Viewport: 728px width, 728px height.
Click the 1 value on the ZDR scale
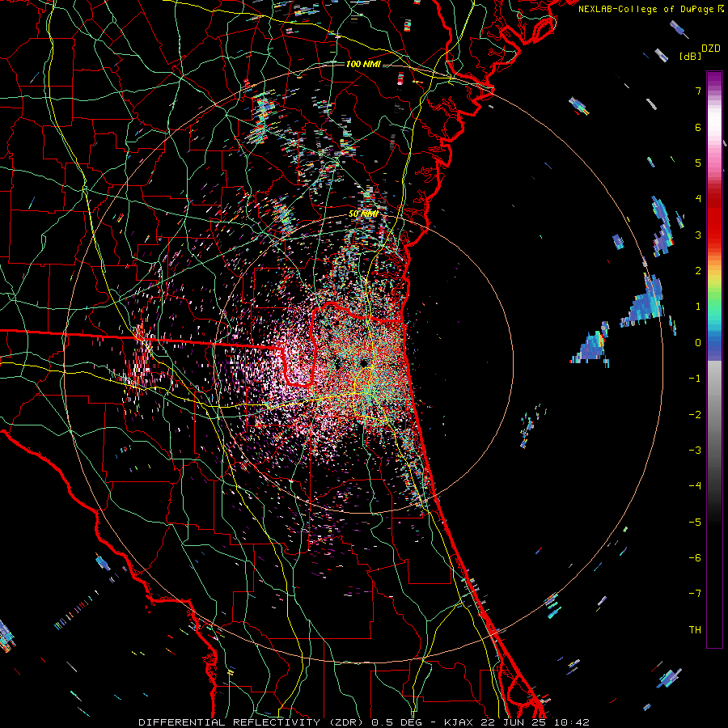pos(698,307)
